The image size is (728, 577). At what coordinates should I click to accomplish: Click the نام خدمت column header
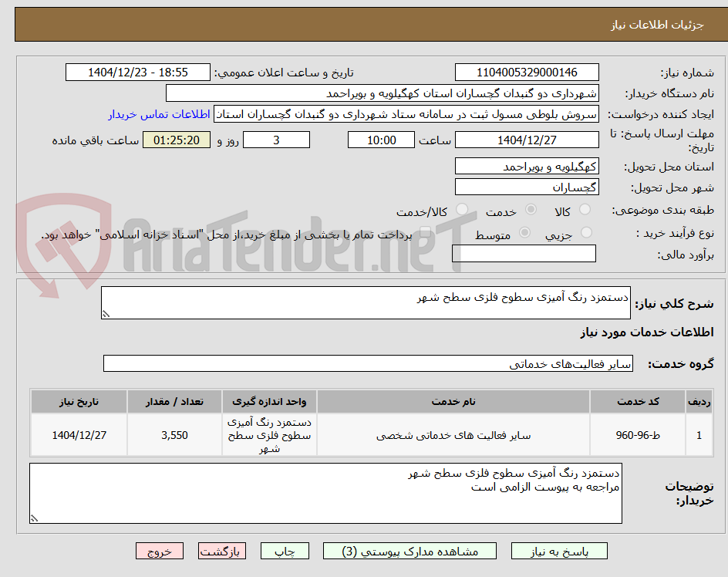[453, 401]
